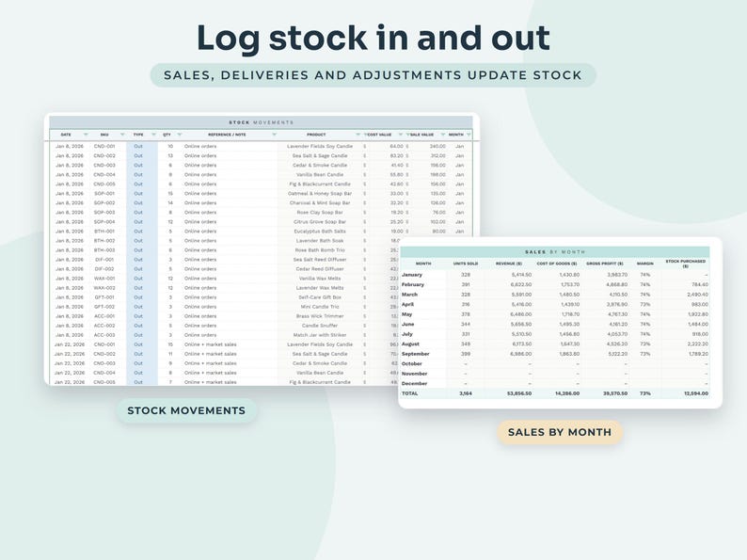Select the Eucalyptus Bath Salts cell
The height and width of the screenshot is (560, 747).
[x=320, y=232]
